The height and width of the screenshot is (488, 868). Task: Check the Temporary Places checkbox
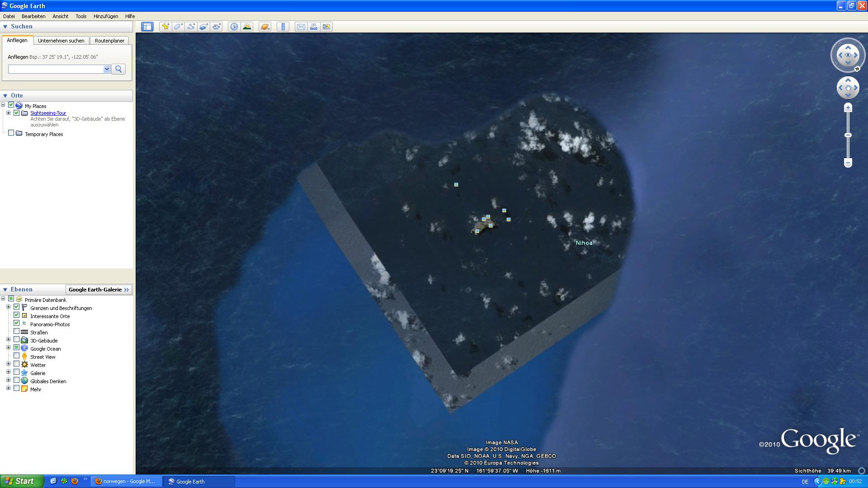[x=11, y=133]
